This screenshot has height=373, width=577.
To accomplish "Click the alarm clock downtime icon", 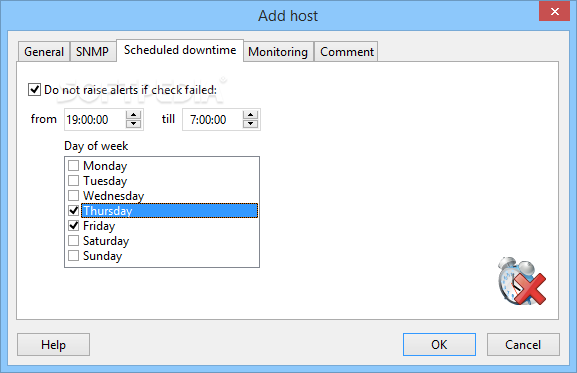I will (522, 281).
